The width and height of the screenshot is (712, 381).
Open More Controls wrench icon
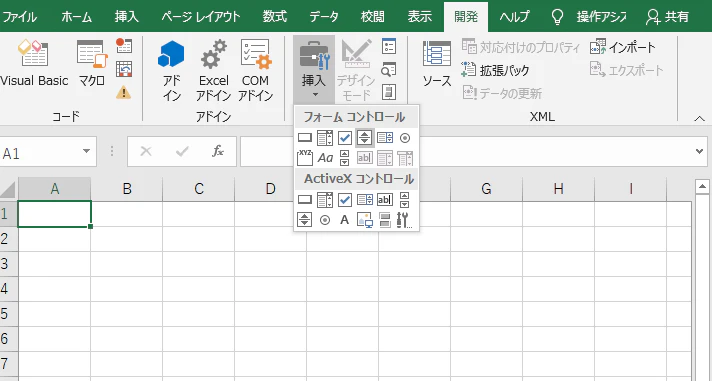[405, 220]
